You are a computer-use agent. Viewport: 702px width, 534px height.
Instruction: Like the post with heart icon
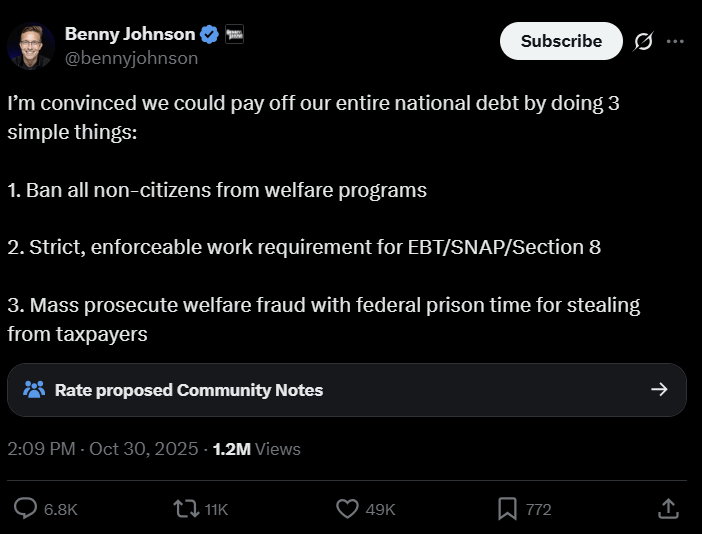(x=347, y=509)
